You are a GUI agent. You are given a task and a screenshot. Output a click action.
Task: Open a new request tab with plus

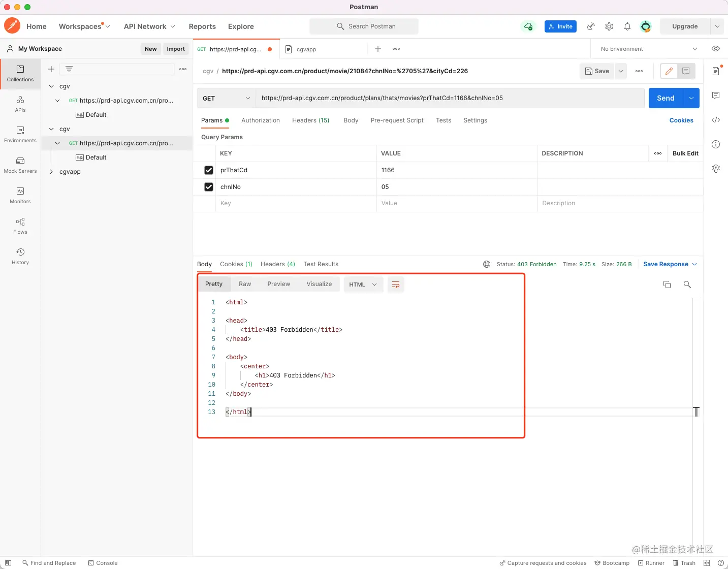[378, 49]
